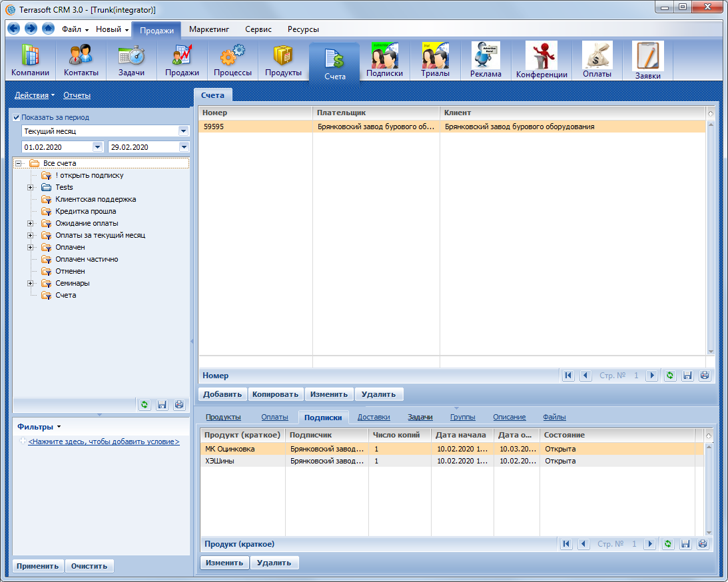Select the Клиентская поддержка folder
The width and height of the screenshot is (728, 582).
click(96, 199)
